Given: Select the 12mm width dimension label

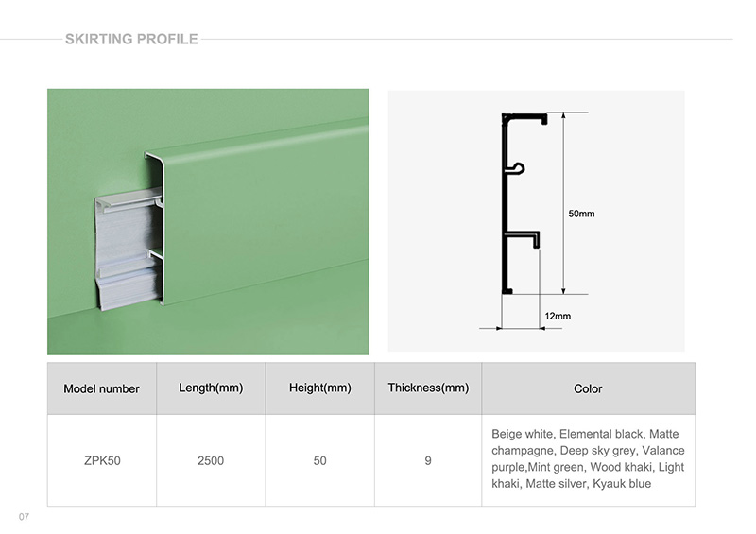Looking at the screenshot, I should [558, 315].
